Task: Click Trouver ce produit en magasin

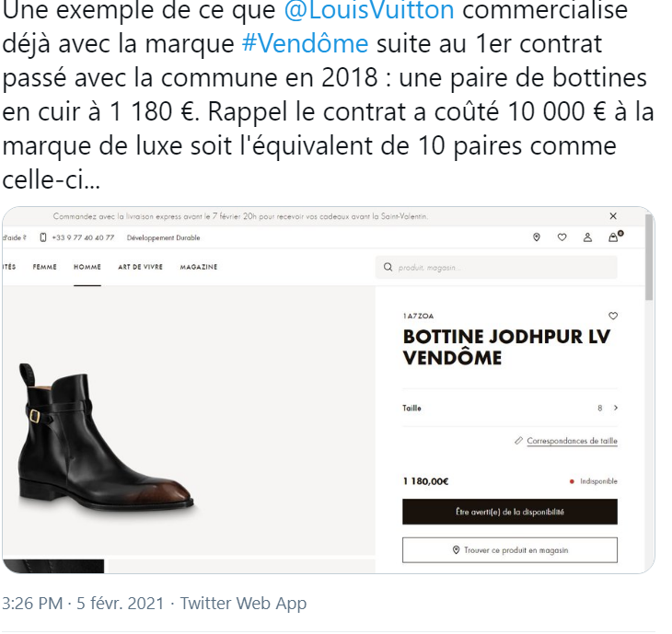Action: (510, 550)
